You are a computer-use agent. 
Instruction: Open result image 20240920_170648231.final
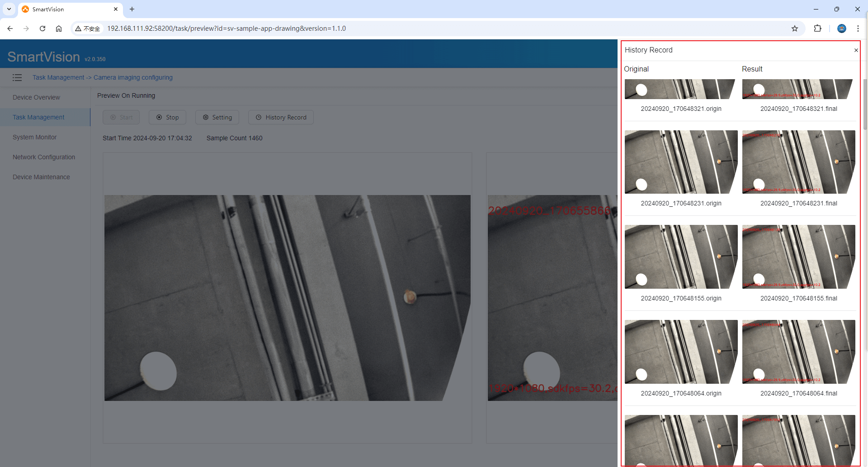point(798,162)
